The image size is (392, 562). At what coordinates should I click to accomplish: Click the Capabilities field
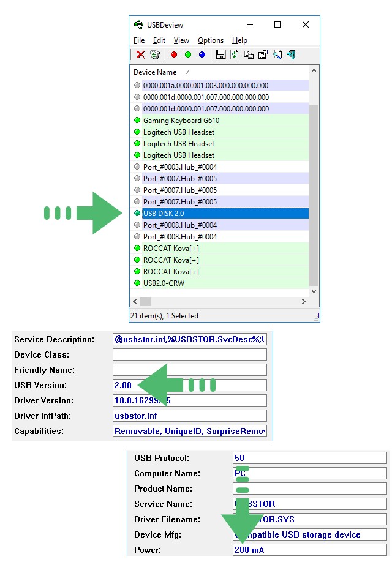tap(190, 431)
